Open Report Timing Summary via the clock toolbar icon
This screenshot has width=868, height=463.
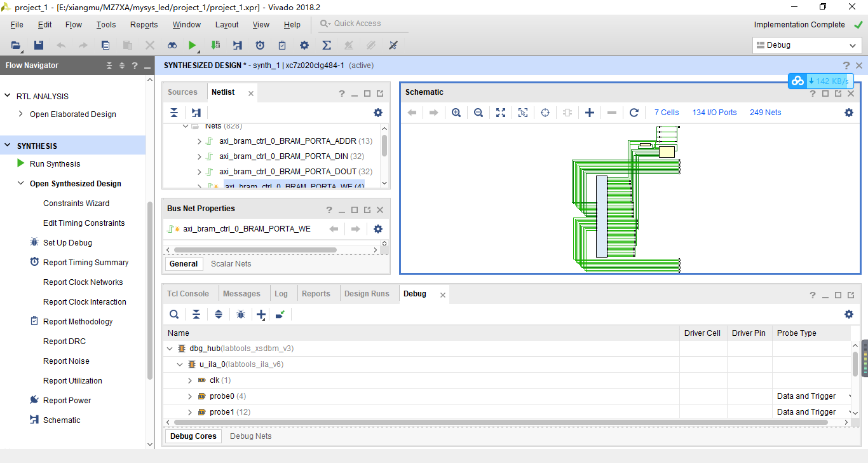(260, 45)
